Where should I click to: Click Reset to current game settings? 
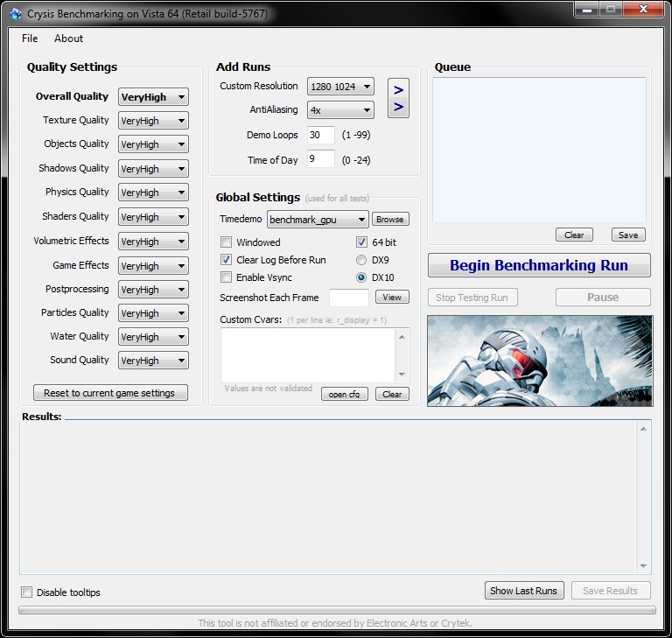(110, 393)
